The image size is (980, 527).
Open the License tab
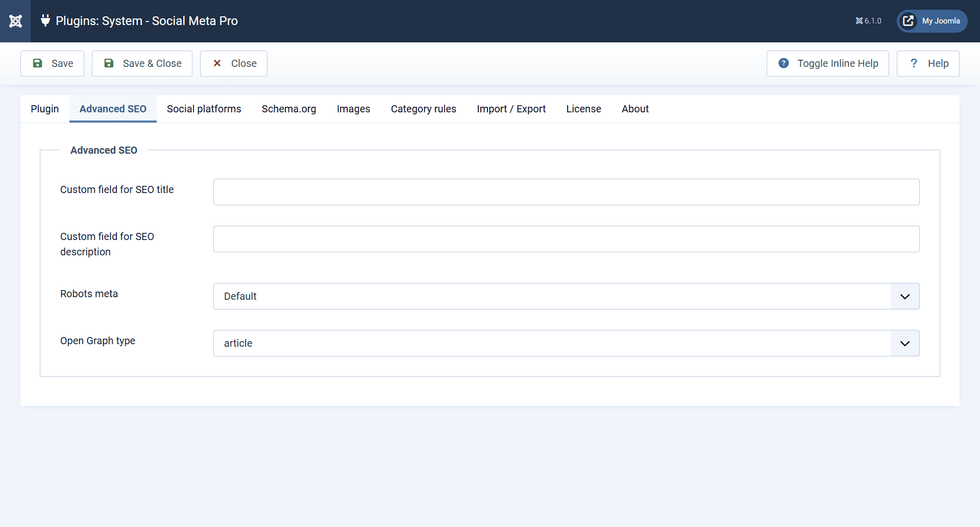[x=583, y=109]
